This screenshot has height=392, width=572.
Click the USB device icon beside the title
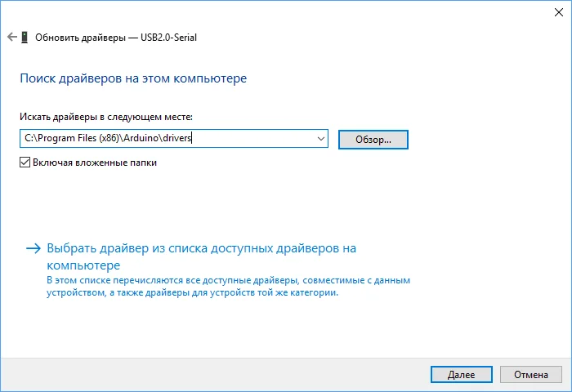click(26, 37)
